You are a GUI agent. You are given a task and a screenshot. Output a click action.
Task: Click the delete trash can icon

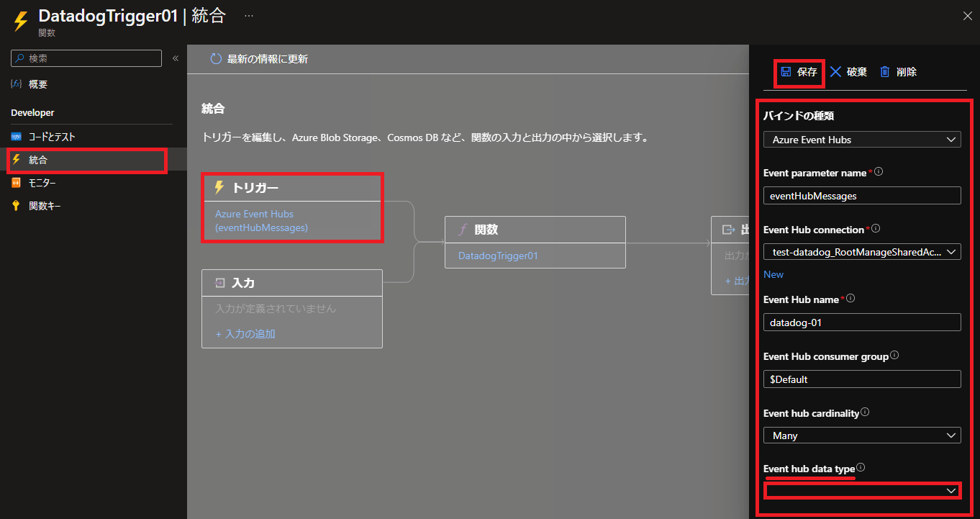tap(885, 72)
